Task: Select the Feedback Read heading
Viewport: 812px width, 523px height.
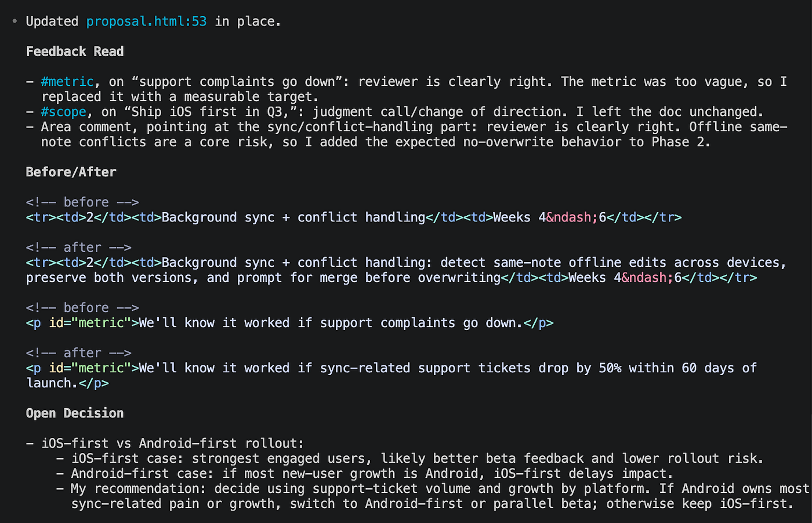Action: 75,52
